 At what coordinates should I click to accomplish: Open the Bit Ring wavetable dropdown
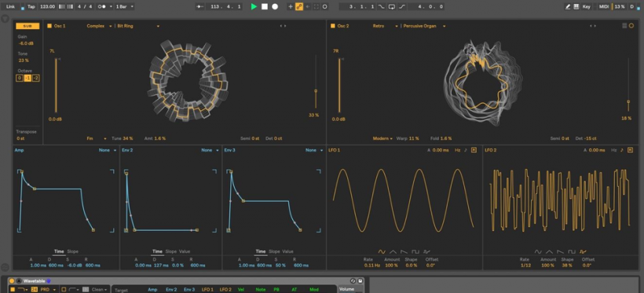pyautogui.click(x=138, y=26)
